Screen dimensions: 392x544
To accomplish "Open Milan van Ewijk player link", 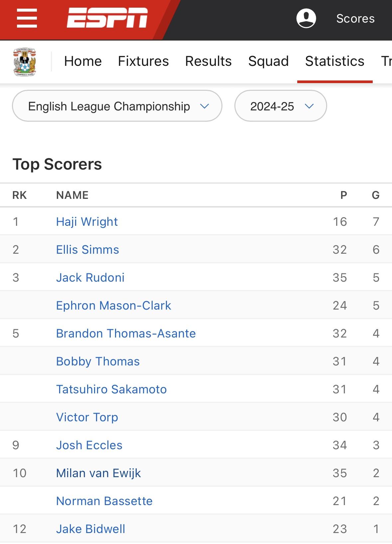I will coord(98,473).
